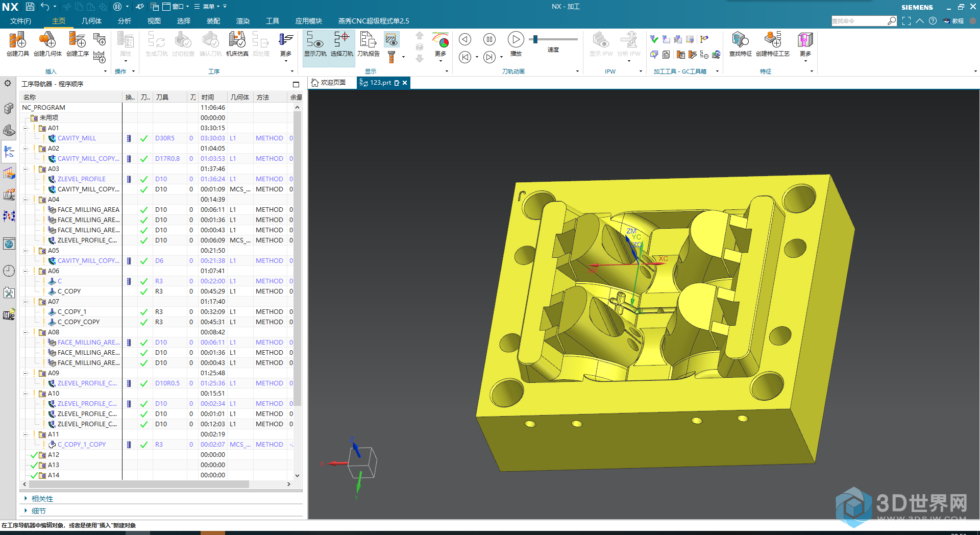Rewind animation to previous operation
The width and height of the screenshot is (980, 535).
[x=464, y=57]
